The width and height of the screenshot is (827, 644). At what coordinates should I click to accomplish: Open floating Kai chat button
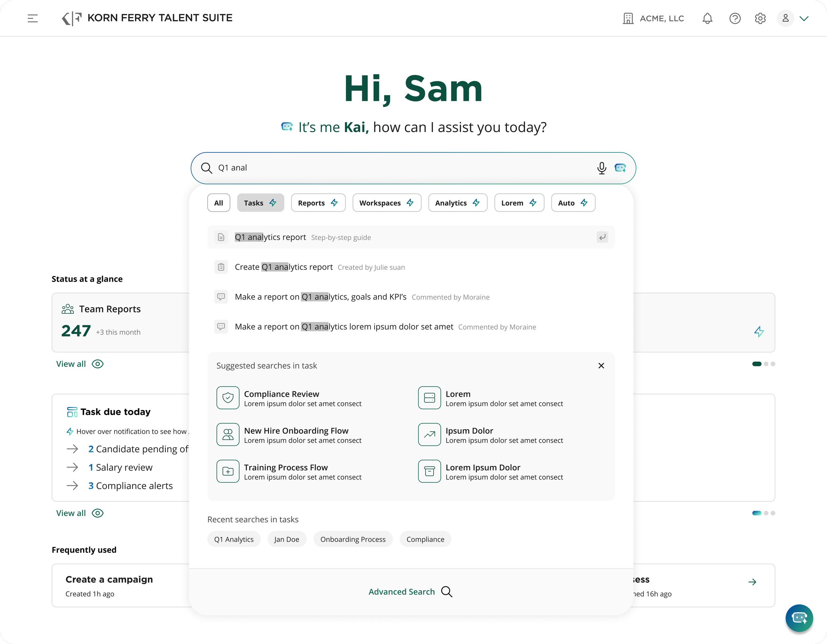pyautogui.click(x=799, y=618)
